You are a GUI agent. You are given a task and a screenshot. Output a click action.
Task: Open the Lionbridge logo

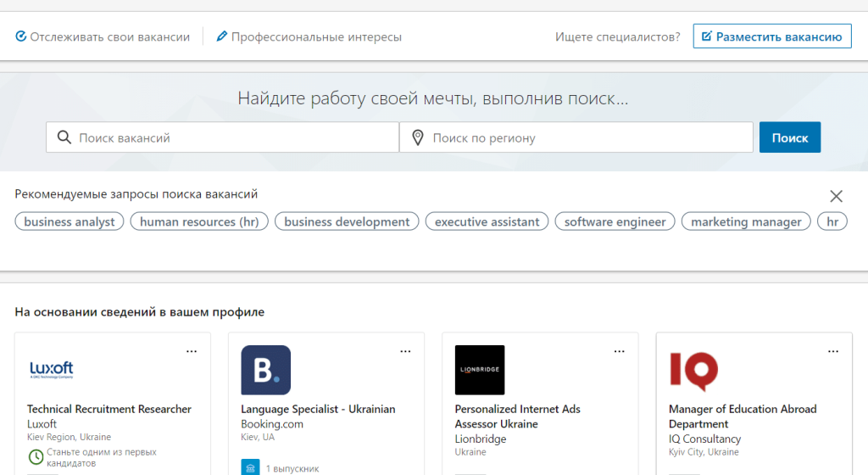480,370
